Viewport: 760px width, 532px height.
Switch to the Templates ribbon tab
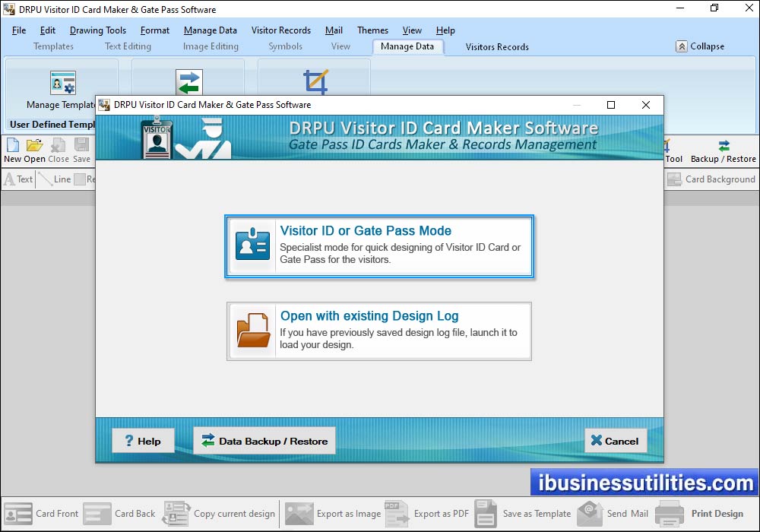point(53,46)
